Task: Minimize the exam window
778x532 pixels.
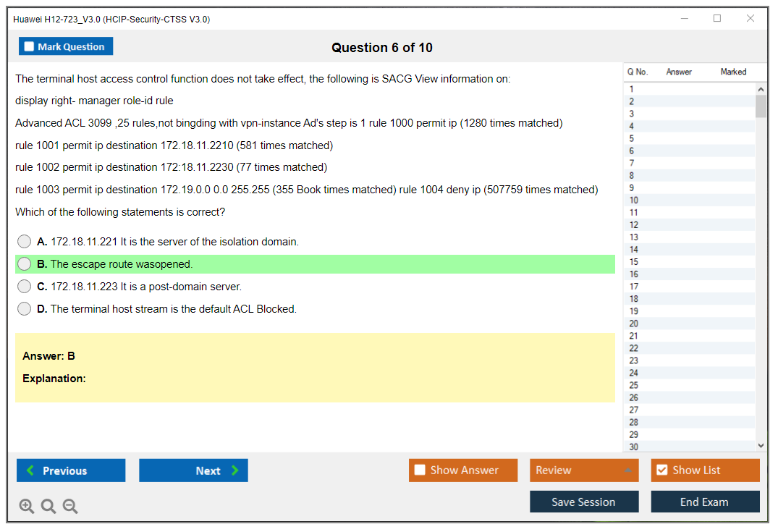Action: tap(685, 19)
